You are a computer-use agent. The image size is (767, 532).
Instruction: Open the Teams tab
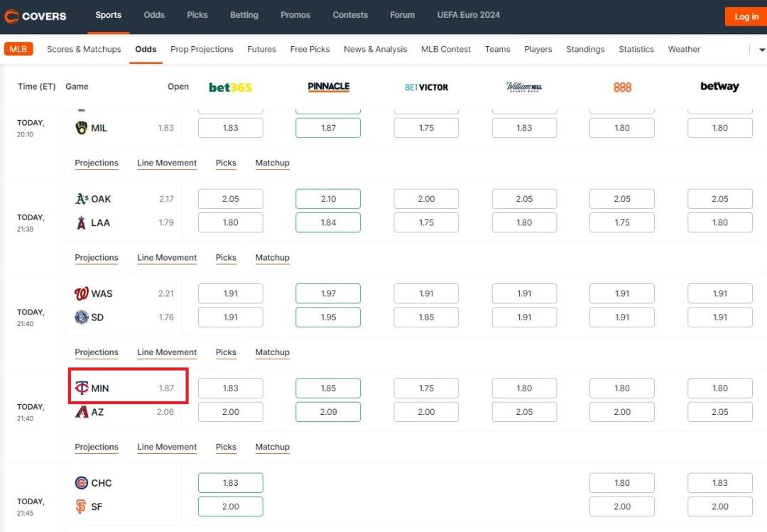[x=497, y=49]
